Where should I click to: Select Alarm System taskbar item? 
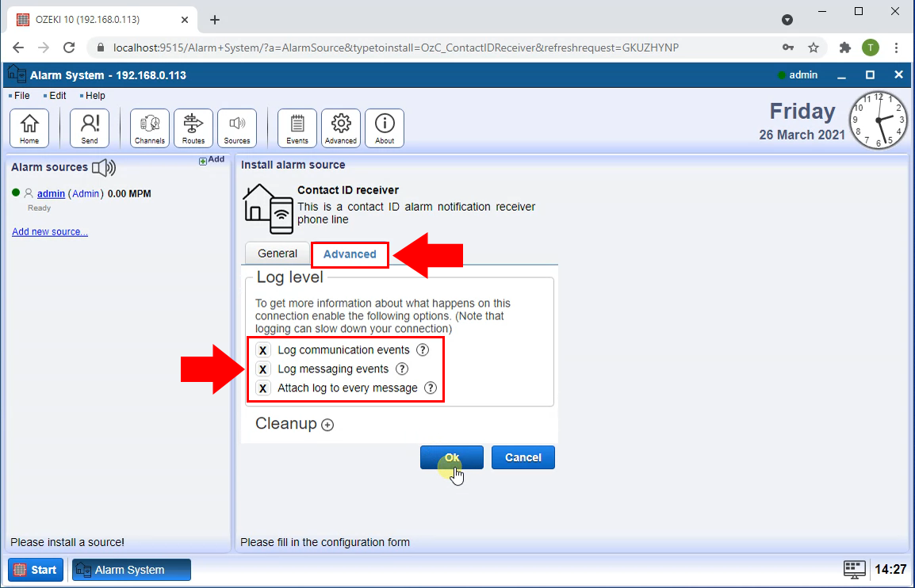click(x=132, y=570)
